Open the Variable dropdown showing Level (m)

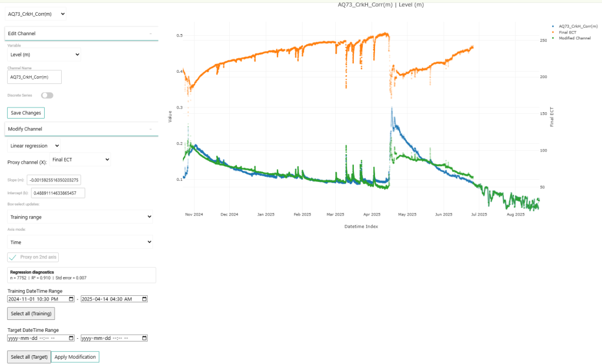click(x=44, y=55)
